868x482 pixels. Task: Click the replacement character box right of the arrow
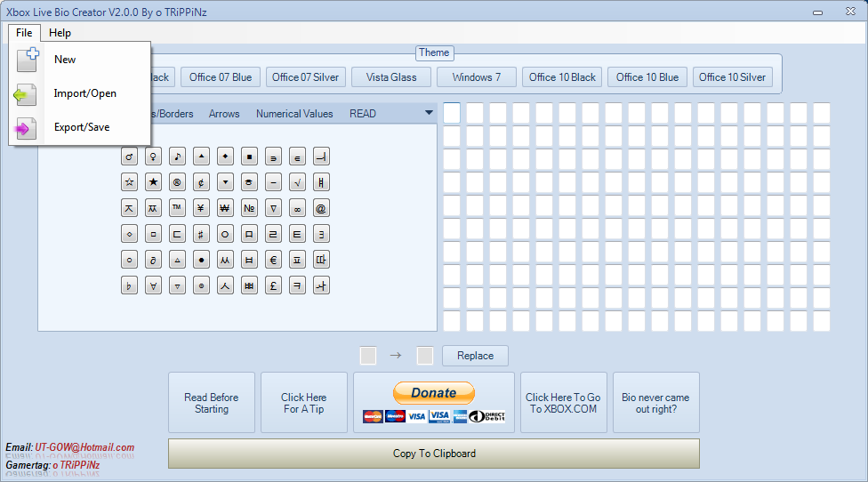pos(424,356)
